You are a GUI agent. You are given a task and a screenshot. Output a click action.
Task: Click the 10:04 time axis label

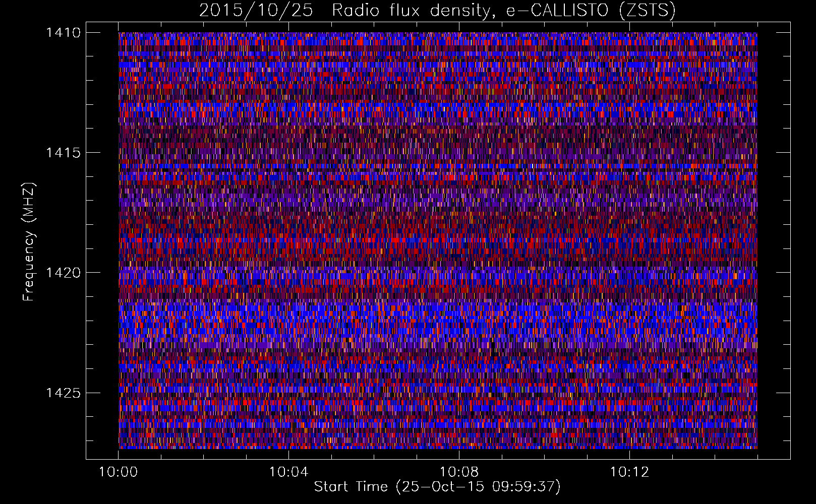[x=288, y=472]
